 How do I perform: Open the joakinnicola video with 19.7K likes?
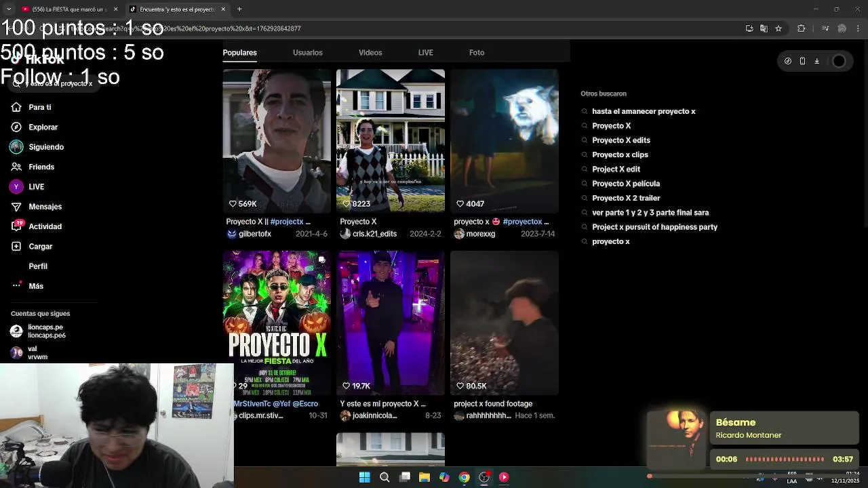pos(391,323)
